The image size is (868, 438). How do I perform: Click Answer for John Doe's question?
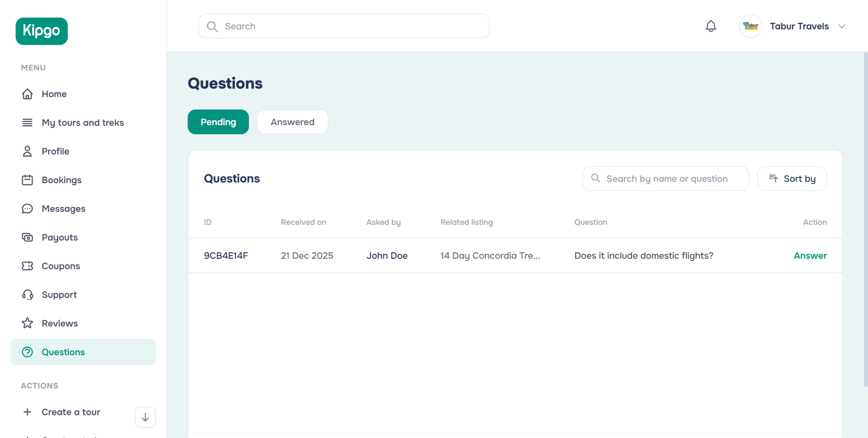click(810, 255)
